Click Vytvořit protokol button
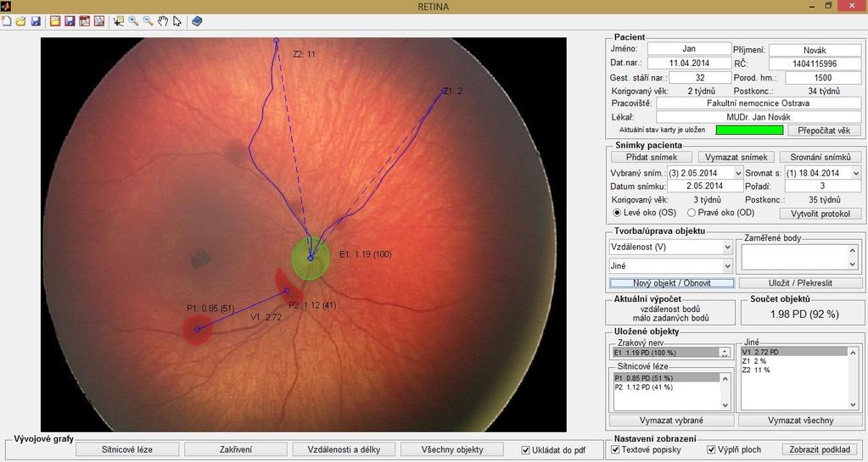 [820, 214]
